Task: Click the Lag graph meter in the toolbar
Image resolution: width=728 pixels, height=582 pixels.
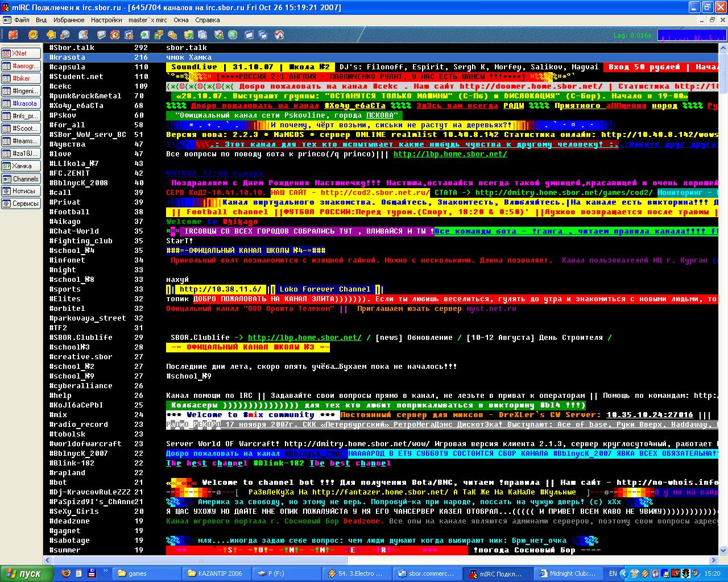Action: click(692, 35)
